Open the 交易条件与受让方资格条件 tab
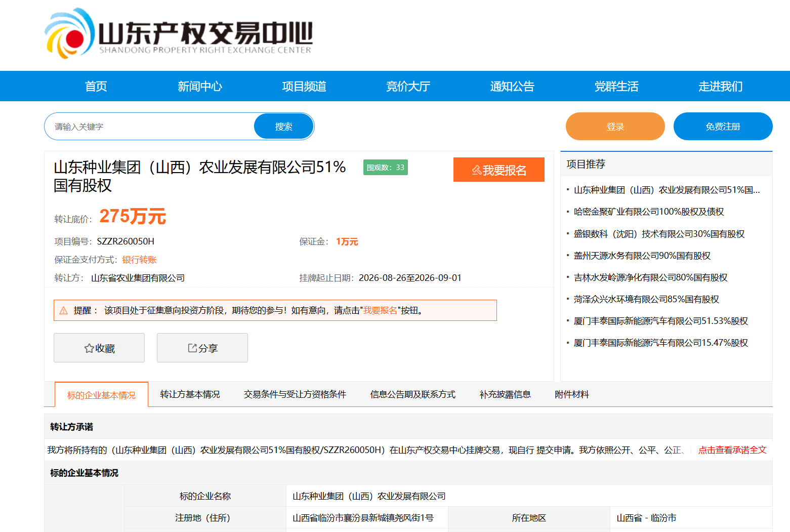The height and width of the screenshot is (532, 790). click(295, 394)
